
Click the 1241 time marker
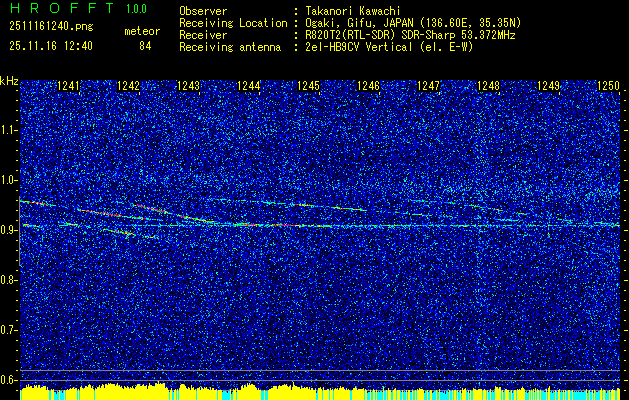(69, 86)
